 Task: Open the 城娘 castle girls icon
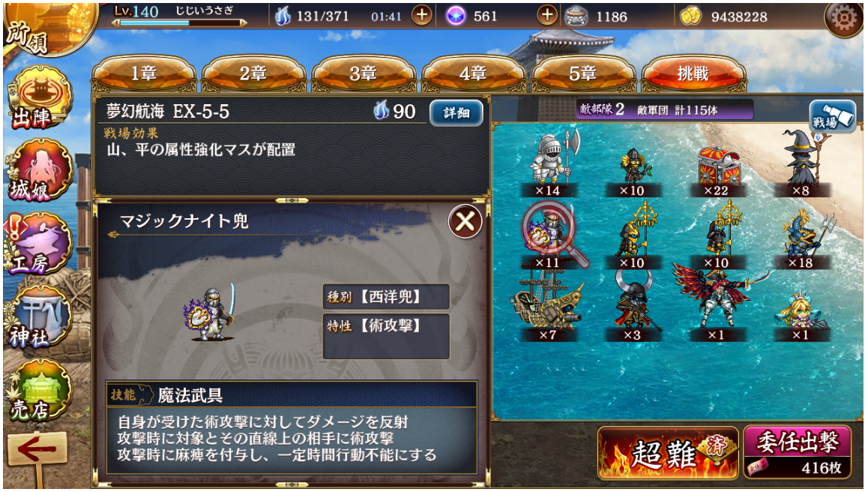[x=40, y=171]
